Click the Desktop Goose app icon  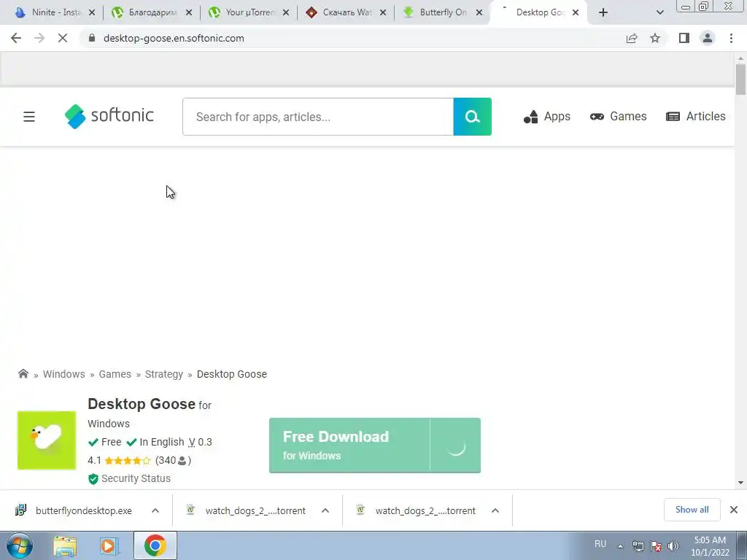47,440
